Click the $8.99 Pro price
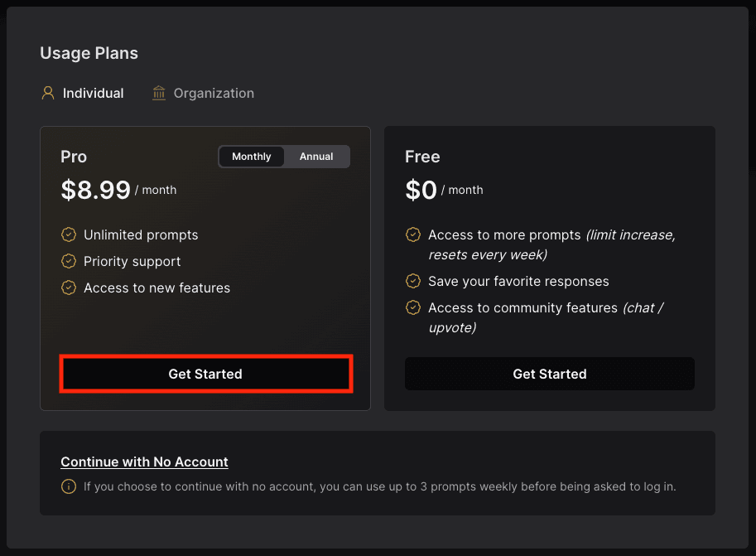This screenshot has height=556, width=756. point(96,190)
